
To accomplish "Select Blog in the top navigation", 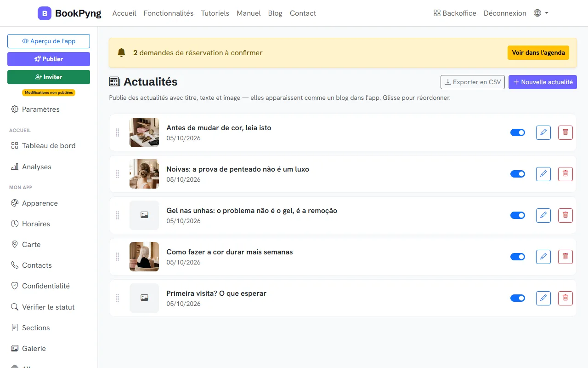I will point(275,13).
